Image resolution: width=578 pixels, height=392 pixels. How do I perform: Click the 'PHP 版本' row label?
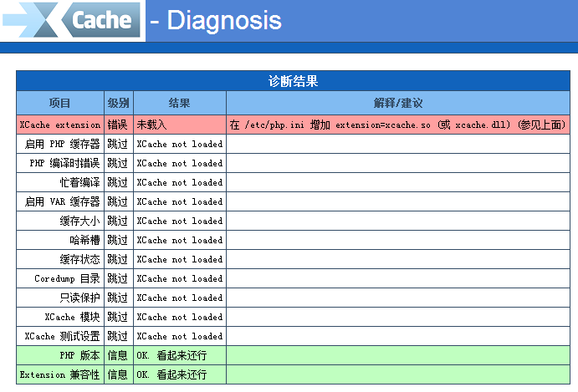pyautogui.click(x=79, y=355)
